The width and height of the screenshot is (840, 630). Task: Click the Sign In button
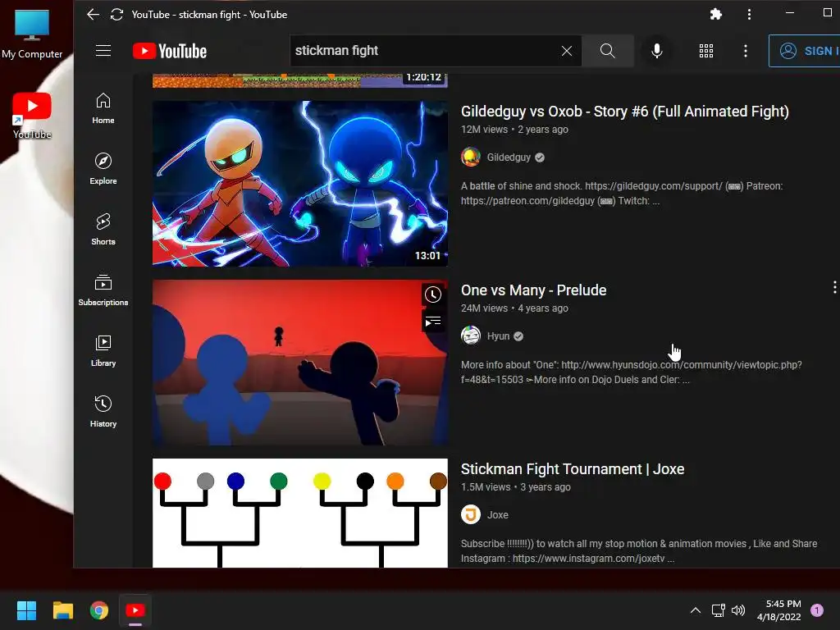(x=806, y=51)
